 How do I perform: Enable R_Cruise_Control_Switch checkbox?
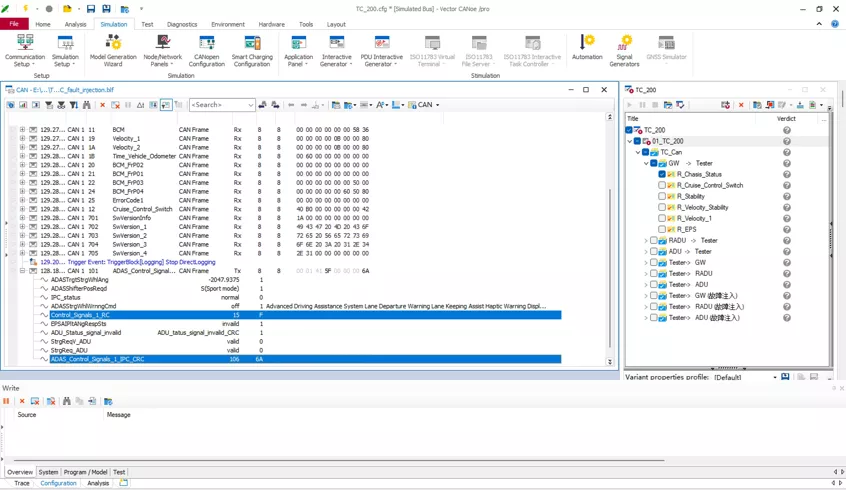[x=662, y=185]
